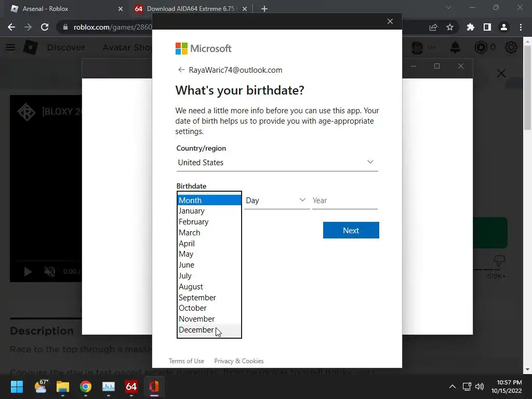
Task: Click the share page icon in address bar
Action: 433,27
